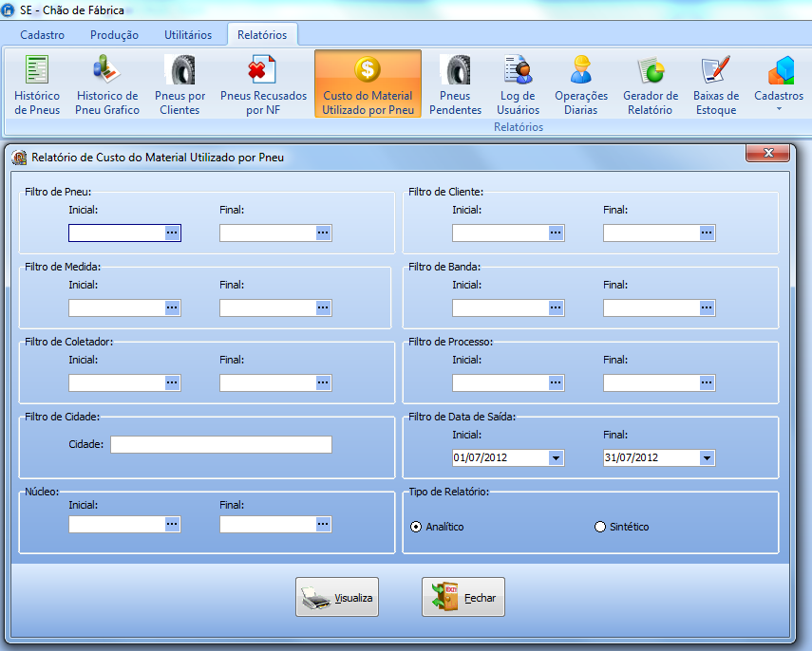Switch to the Utilitários tab
The image size is (812, 651).
[x=188, y=35]
